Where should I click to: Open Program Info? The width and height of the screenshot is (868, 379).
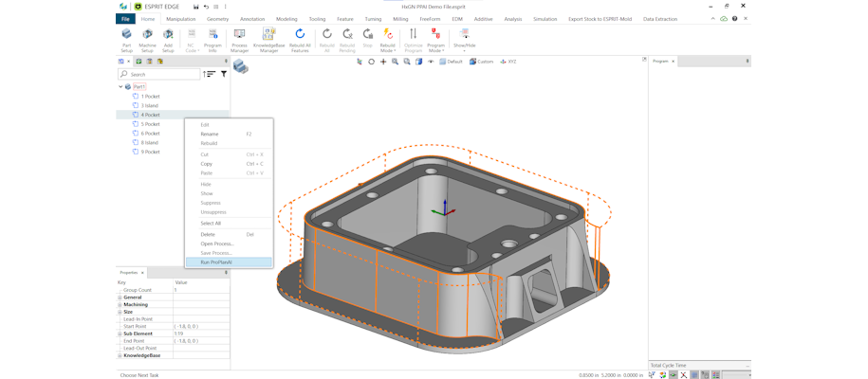[212, 40]
